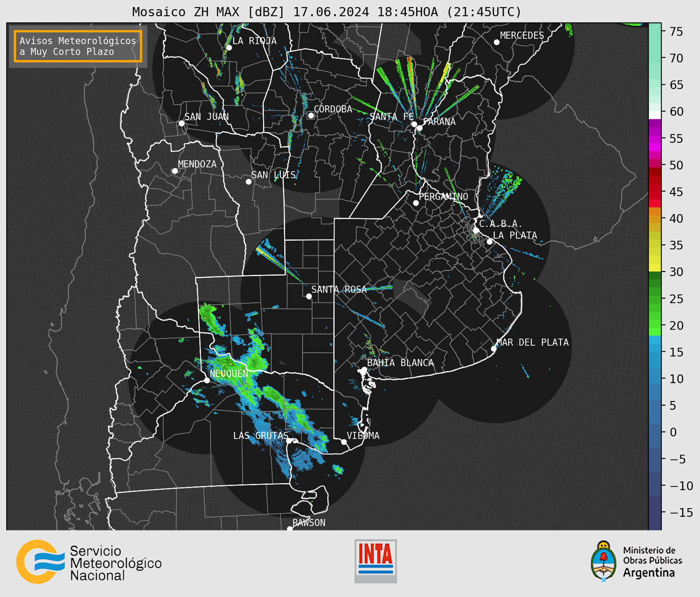Click the Bahía Blanca city marker
This screenshot has height=597, width=700.
364,369
